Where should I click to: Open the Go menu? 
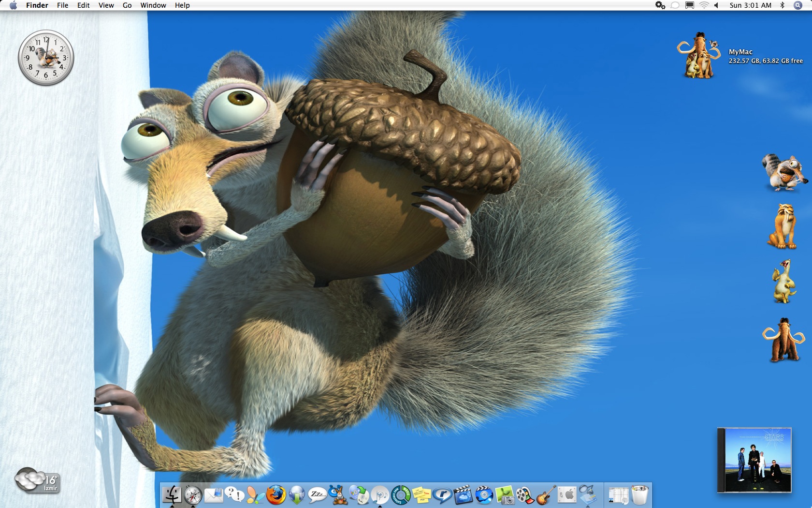click(x=126, y=5)
